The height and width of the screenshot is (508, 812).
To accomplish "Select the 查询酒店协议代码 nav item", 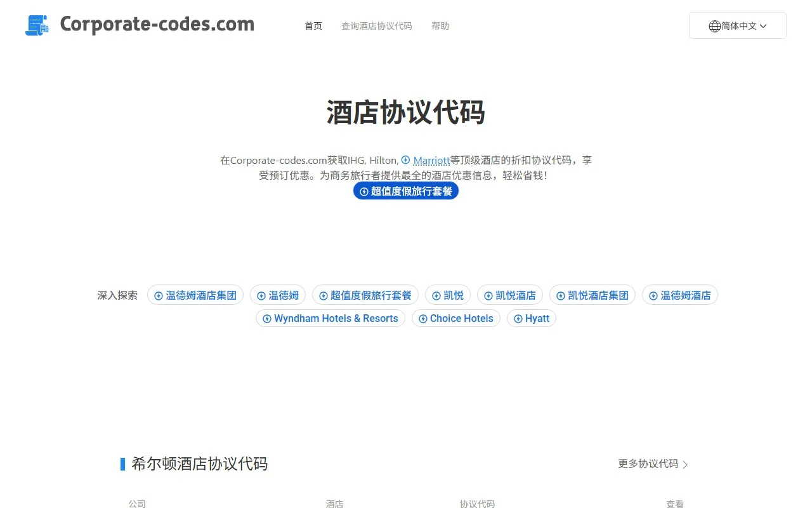I will 377,26.
